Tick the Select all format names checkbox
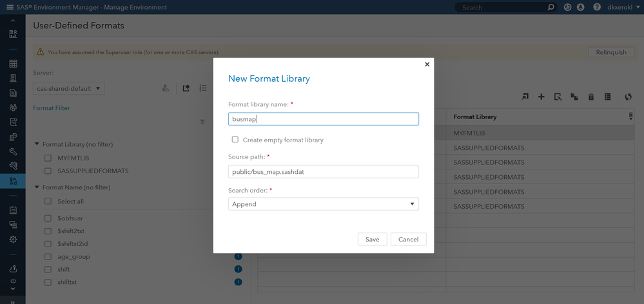Screen dimensions: 644x304 click(48, 202)
